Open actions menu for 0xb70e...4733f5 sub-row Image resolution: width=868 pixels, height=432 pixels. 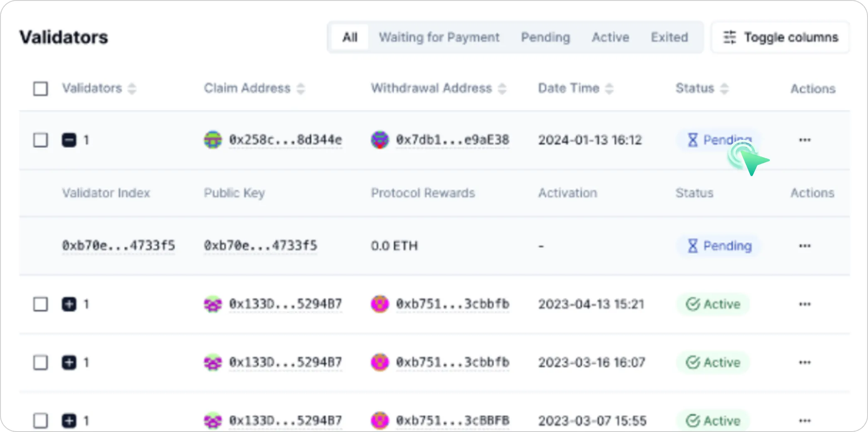[x=804, y=246]
